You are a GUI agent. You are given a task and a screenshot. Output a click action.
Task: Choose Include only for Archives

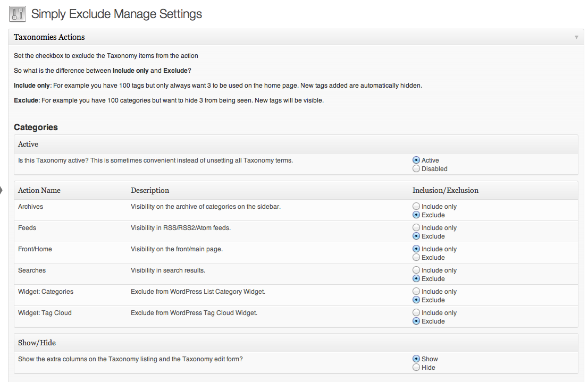coord(416,206)
